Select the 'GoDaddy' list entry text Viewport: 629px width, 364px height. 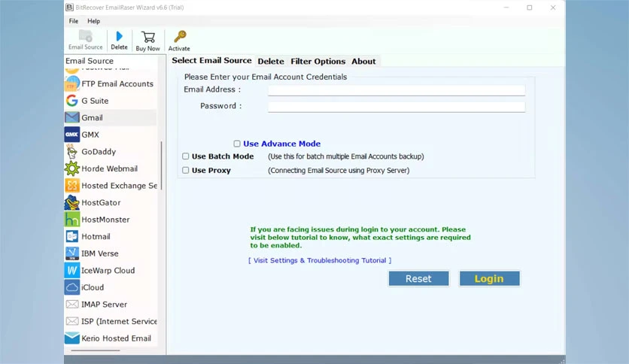tap(99, 151)
